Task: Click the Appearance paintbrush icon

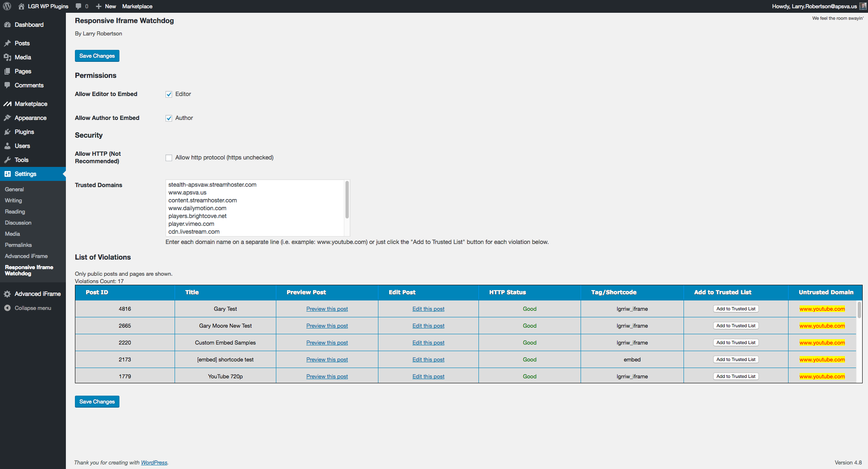Action: pos(7,118)
